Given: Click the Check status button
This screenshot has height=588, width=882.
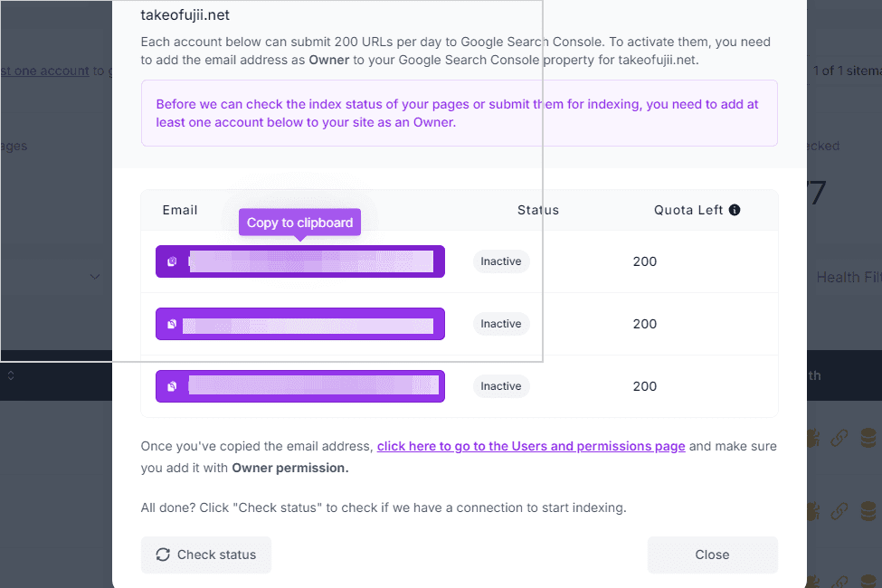Looking at the screenshot, I should (x=206, y=555).
